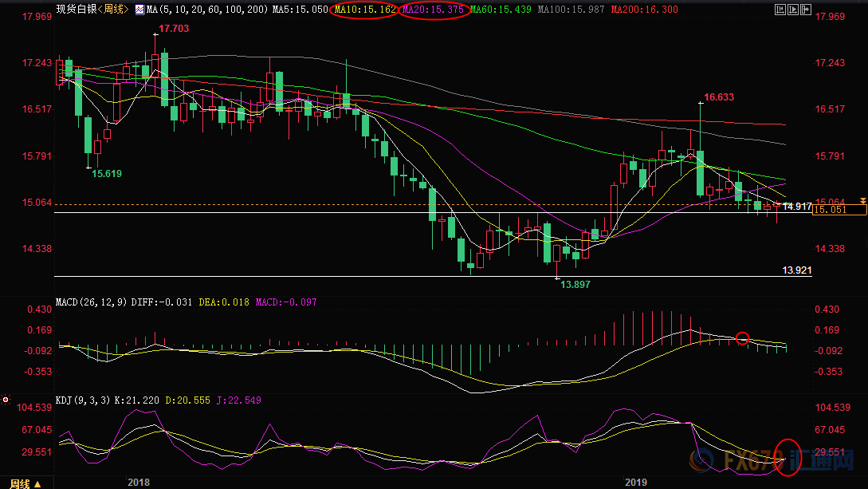Select the MA10:15.162 legend value
The width and height of the screenshot is (868, 489).
tap(365, 10)
